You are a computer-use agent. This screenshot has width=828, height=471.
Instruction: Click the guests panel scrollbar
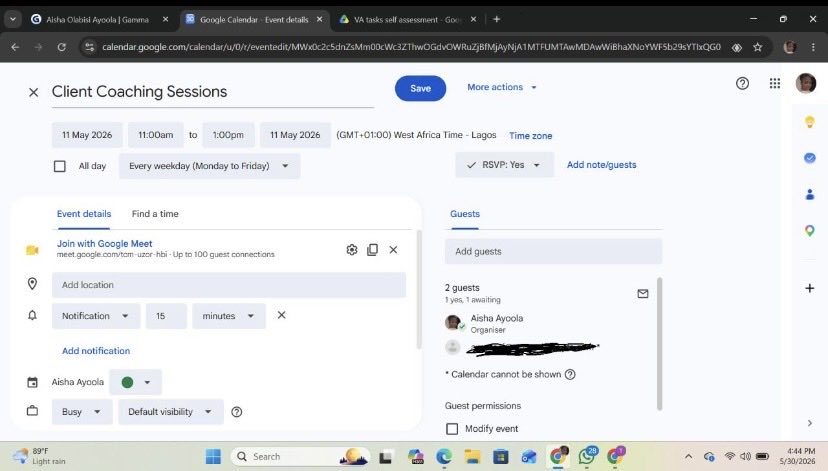tap(659, 344)
